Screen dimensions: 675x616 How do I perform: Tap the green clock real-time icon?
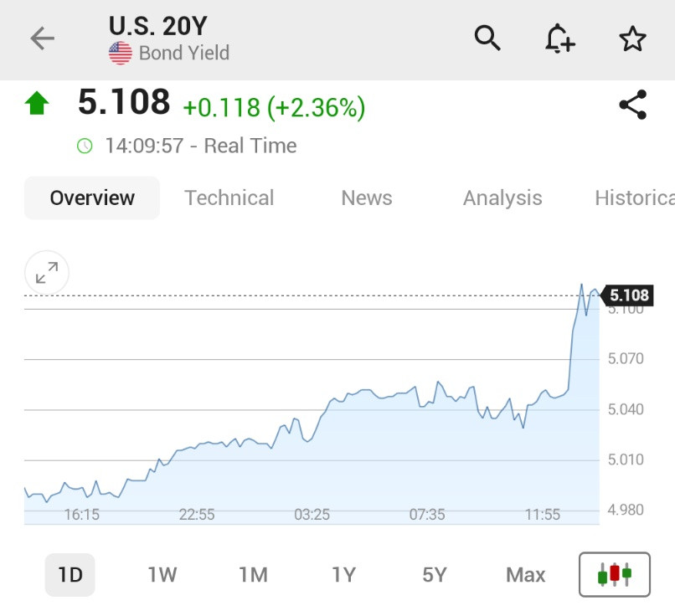pyautogui.click(x=85, y=146)
